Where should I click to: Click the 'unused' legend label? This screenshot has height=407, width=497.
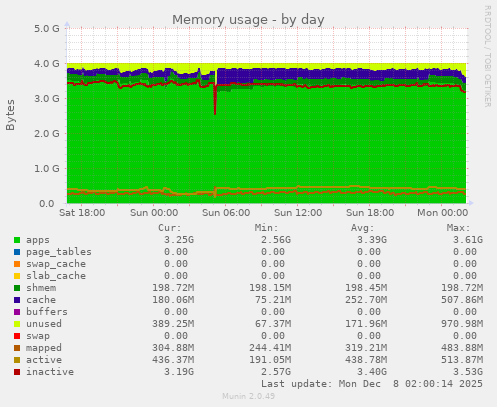pyautogui.click(x=44, y=324)
